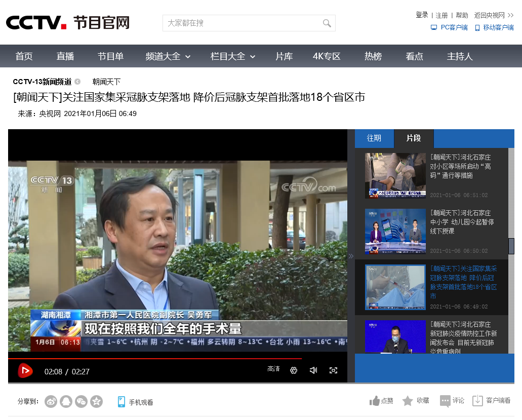Click the search magnifier icon
Screen dimensions: 522x420
(x=327, y=23)
